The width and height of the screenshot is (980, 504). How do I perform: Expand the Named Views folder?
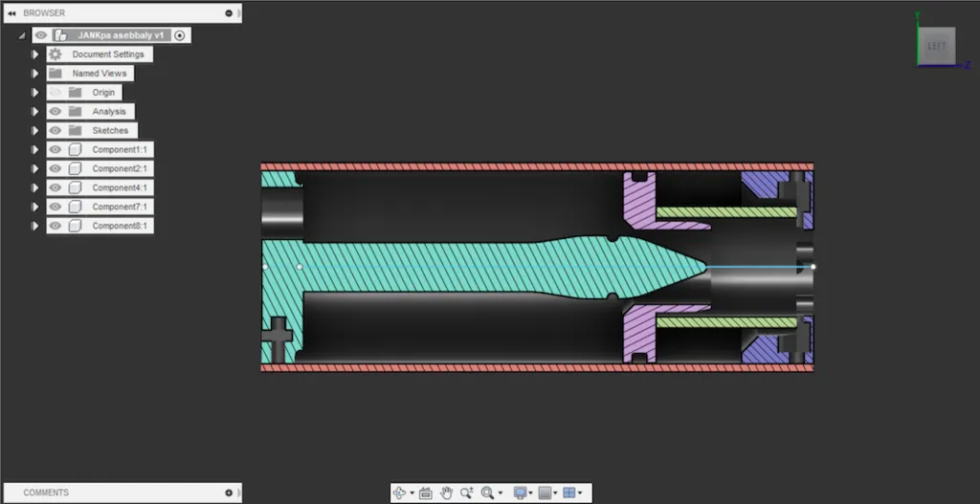click(x=35, y=74)
